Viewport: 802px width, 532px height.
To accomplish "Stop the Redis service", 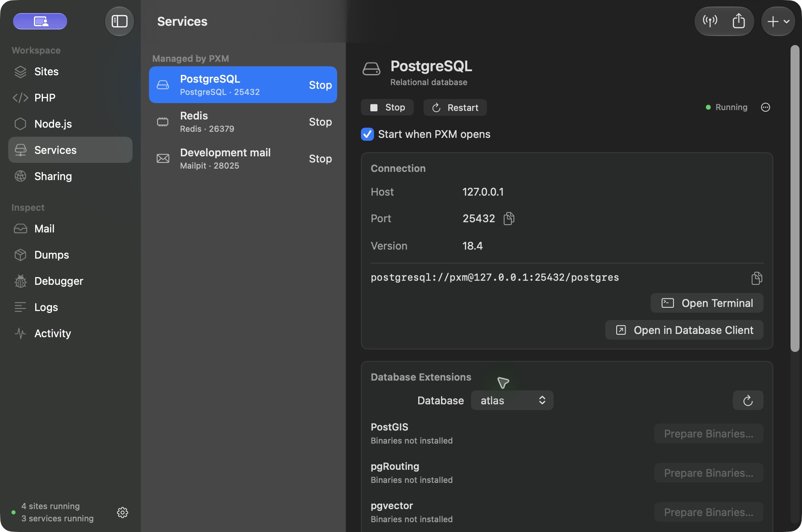I will point(320,122).
